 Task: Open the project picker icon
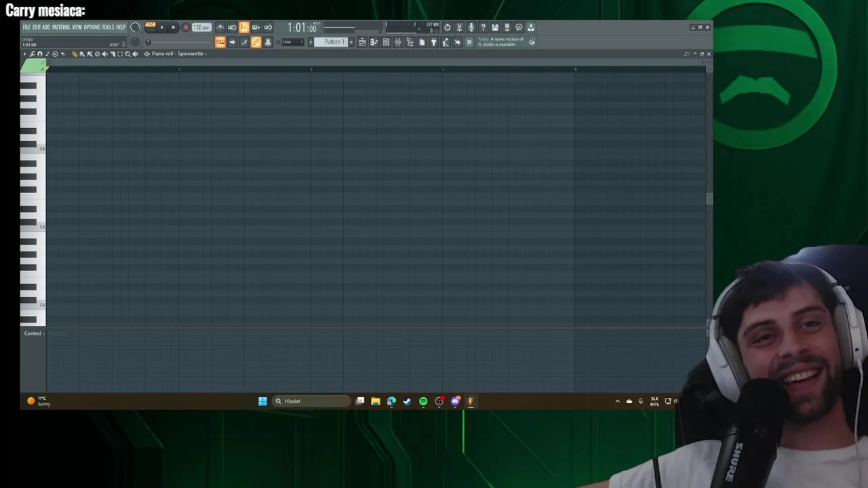(x=422, y=42)
